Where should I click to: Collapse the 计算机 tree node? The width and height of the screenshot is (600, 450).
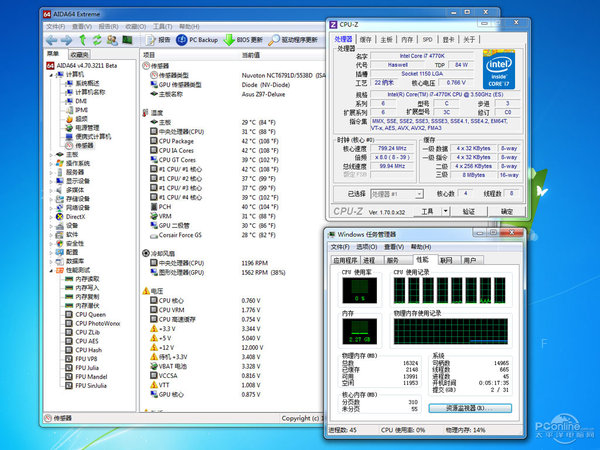51,74
